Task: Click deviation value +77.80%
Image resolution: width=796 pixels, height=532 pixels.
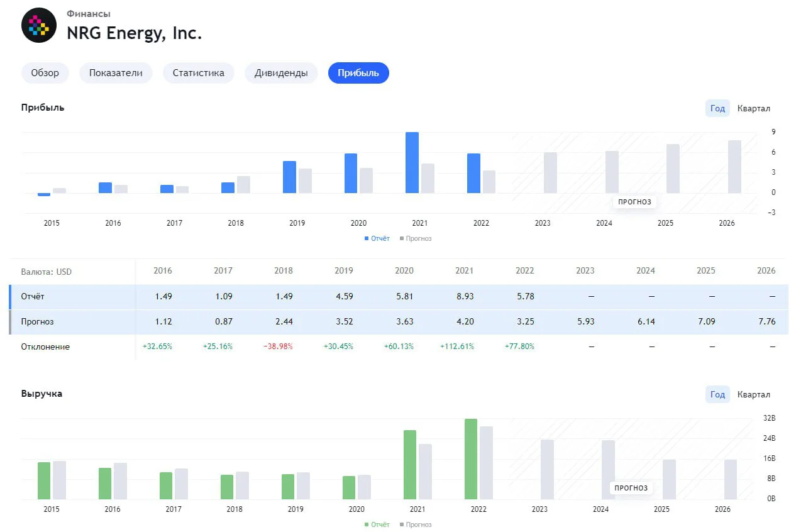Action: [519, 346]
